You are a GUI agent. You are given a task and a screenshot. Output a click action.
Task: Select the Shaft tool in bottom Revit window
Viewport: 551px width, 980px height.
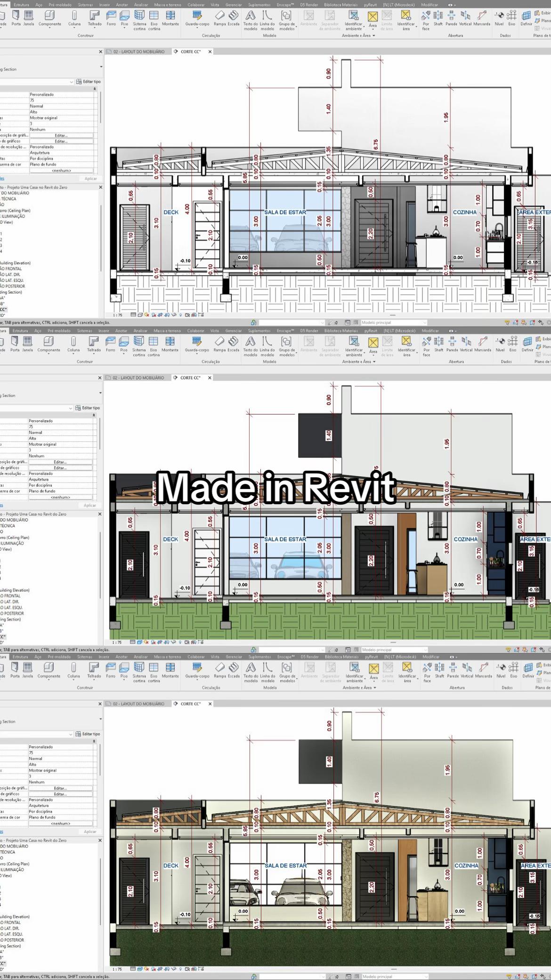tap(439, 670)
